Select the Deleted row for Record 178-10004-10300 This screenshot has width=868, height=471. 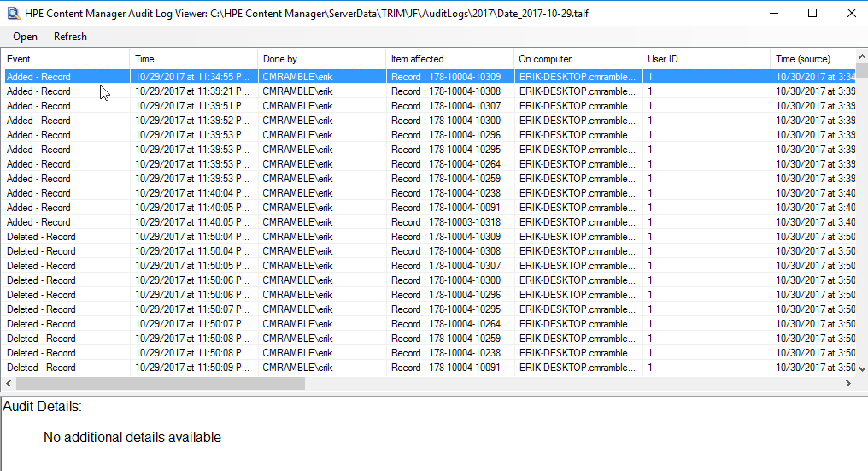(x=429, y=280)
